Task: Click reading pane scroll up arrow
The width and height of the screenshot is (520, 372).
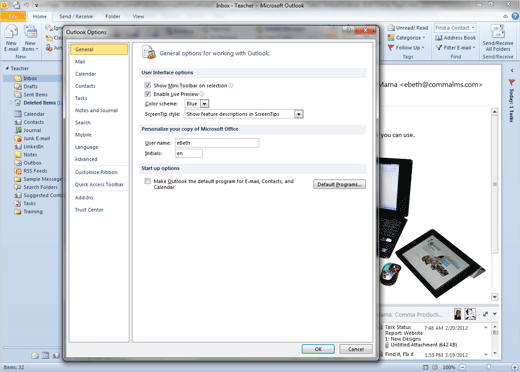Action: [495, 112]
